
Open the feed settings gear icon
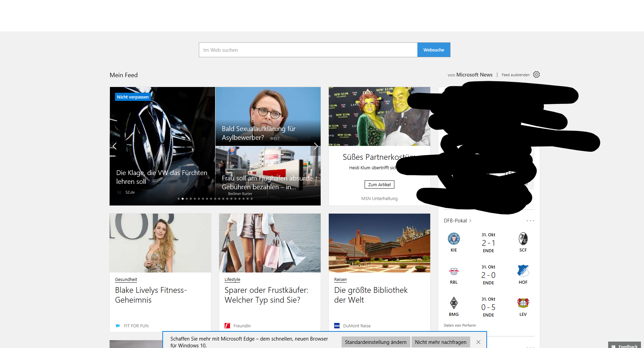tap(536, 74)
